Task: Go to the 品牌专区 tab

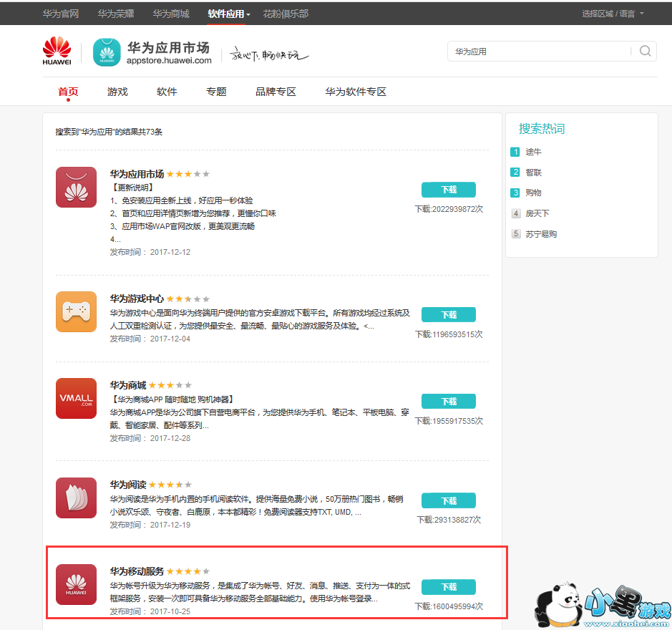Action: click(276, 92)
